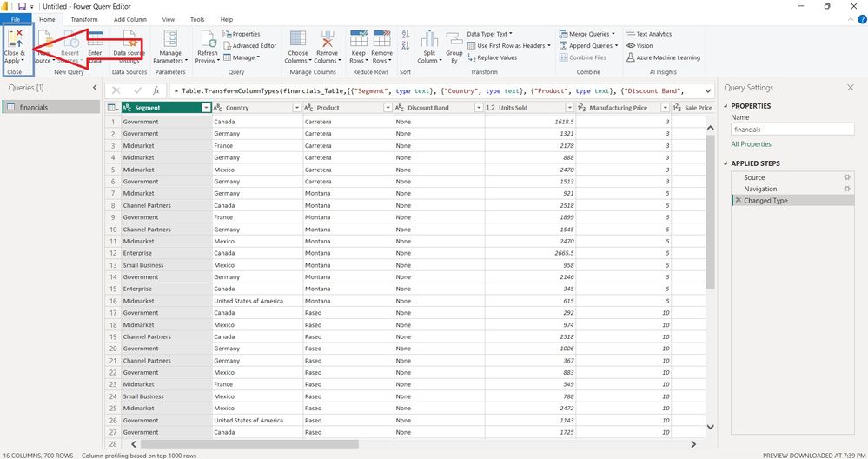Click the grid's scroll-right arrow

pyautogui.click(x=693, y=444)
